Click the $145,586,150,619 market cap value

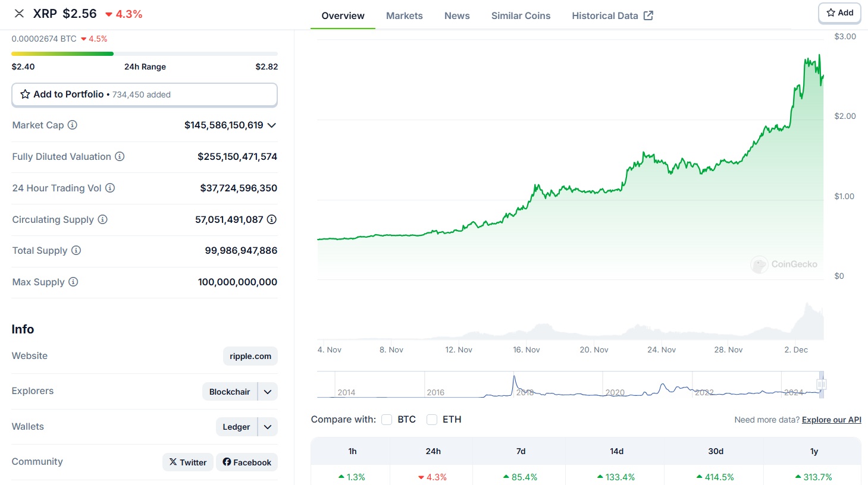tap(224, 125)
